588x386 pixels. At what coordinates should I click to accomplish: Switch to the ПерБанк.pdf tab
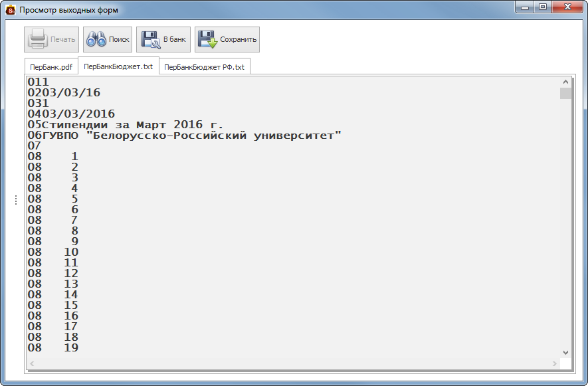(51, 67)
